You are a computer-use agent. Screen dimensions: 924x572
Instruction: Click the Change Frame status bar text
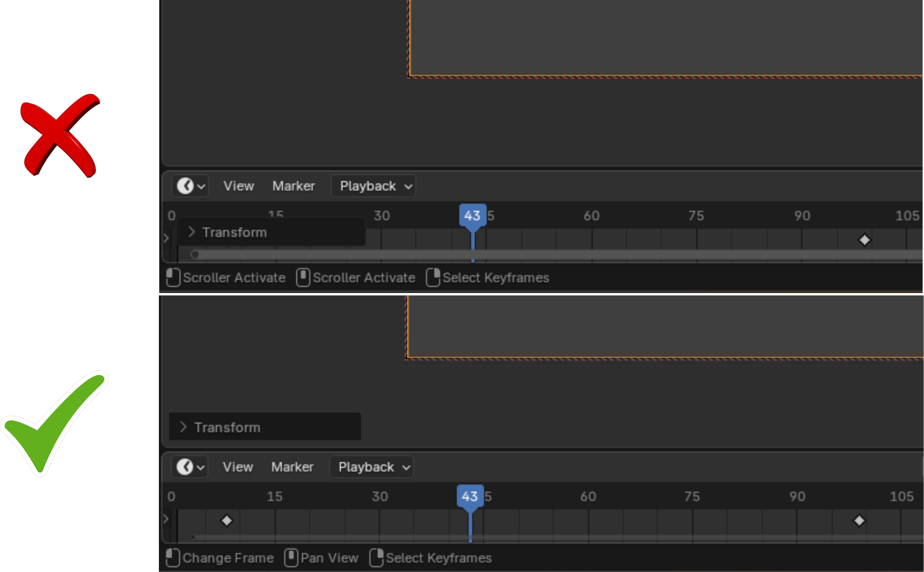click(x=228, y=558)
